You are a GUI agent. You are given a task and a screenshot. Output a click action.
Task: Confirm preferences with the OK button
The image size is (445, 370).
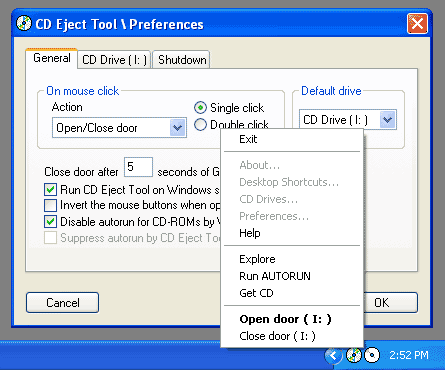tap(390, 303)
